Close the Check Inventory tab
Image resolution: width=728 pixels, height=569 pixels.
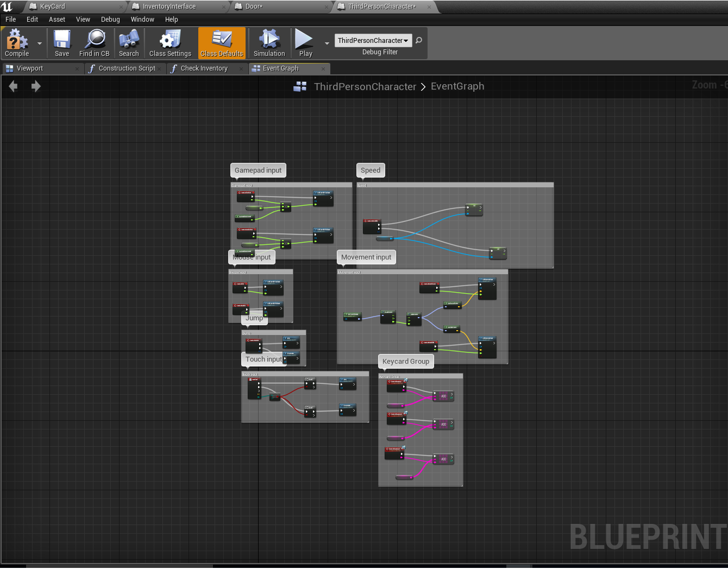(x=241, y=68)
